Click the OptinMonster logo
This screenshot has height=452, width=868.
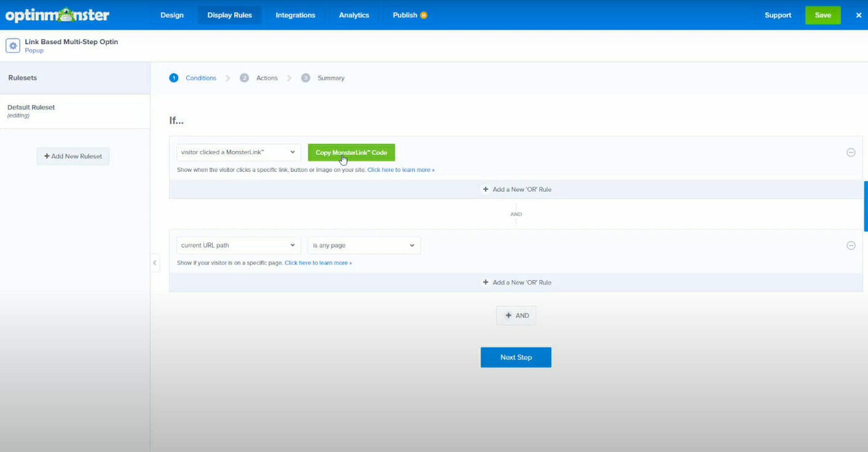pos(57,15)
